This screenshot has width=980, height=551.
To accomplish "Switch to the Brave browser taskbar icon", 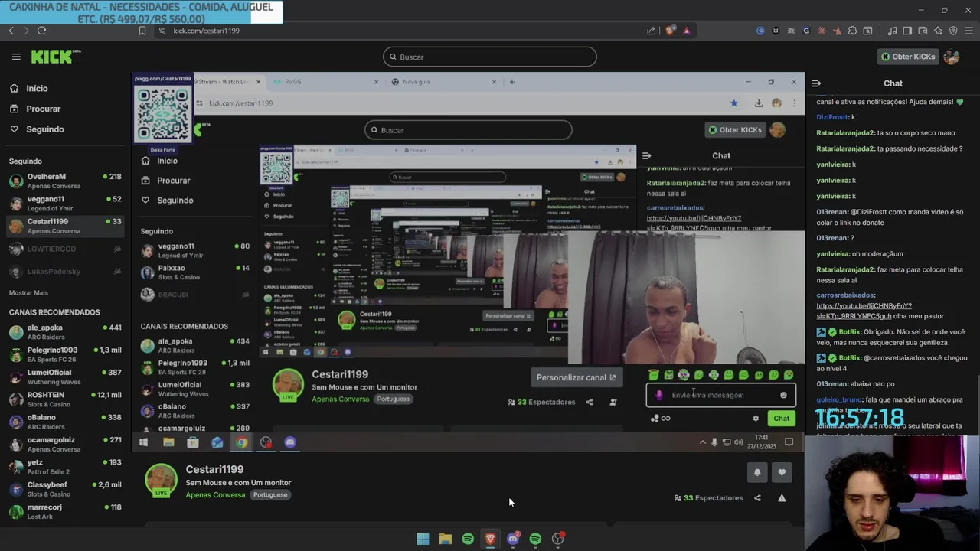I will [x=490, y=539].
